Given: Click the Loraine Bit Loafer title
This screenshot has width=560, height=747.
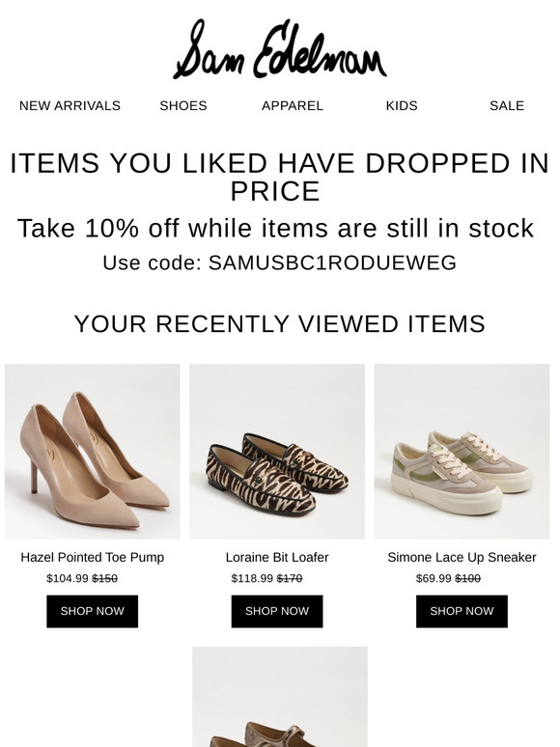Looking at the screenshot, I should pyautogui.click(x=277, y=558).
